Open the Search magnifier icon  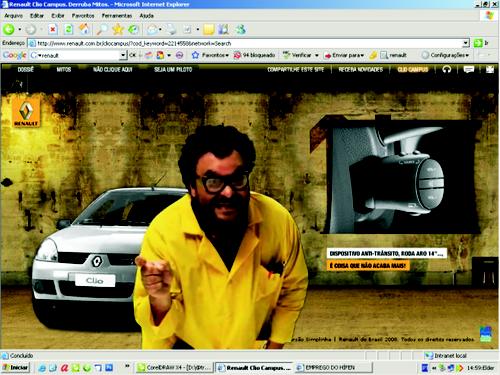point(102,29)
